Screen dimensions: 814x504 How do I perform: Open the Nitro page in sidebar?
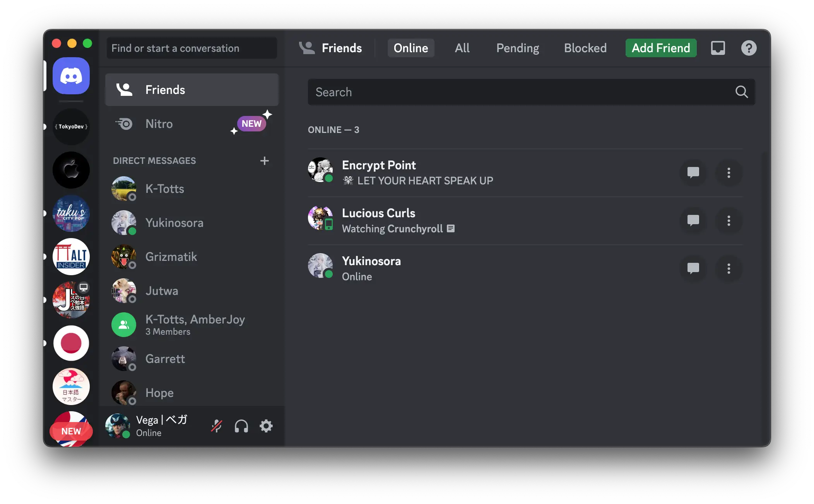point(159,124)
